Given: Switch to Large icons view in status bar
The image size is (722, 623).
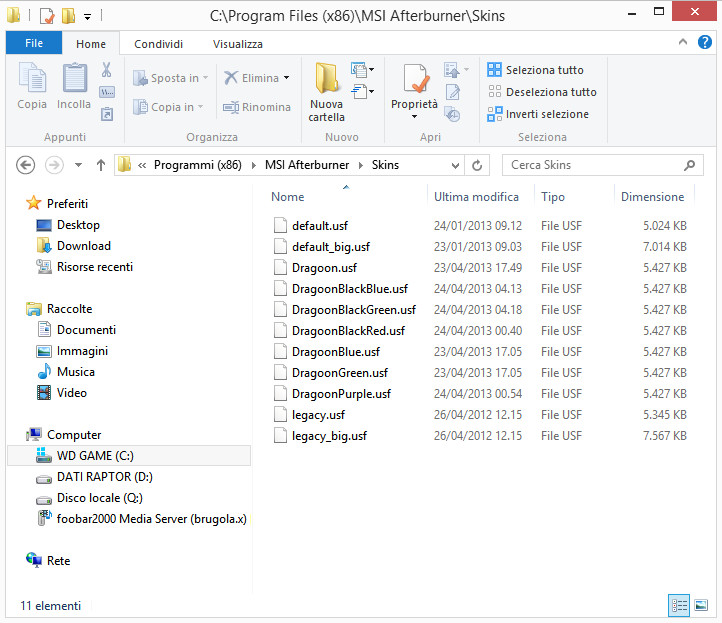Looking at the screenshot, I should (x=701, y=605).
